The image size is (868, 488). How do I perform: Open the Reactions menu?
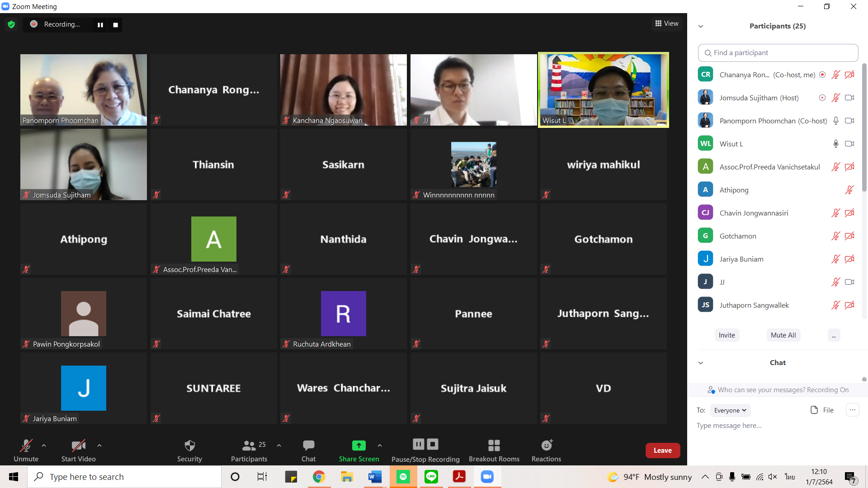[547, 450]
